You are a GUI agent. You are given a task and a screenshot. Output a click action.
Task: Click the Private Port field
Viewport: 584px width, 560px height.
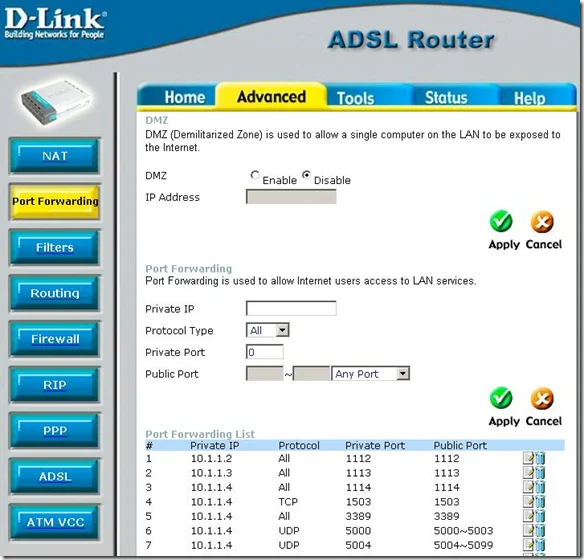[x=264, y=352]
